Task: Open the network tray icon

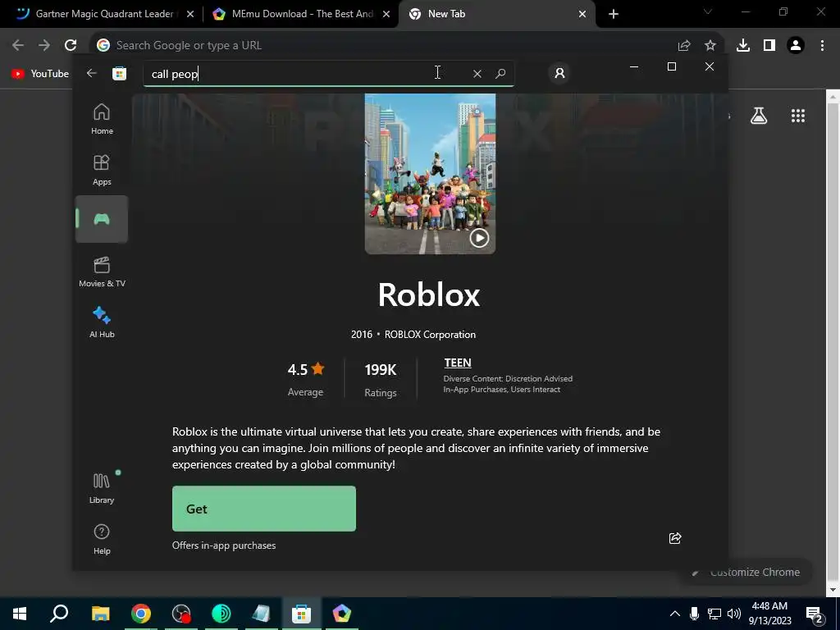Action: [714, 614]
